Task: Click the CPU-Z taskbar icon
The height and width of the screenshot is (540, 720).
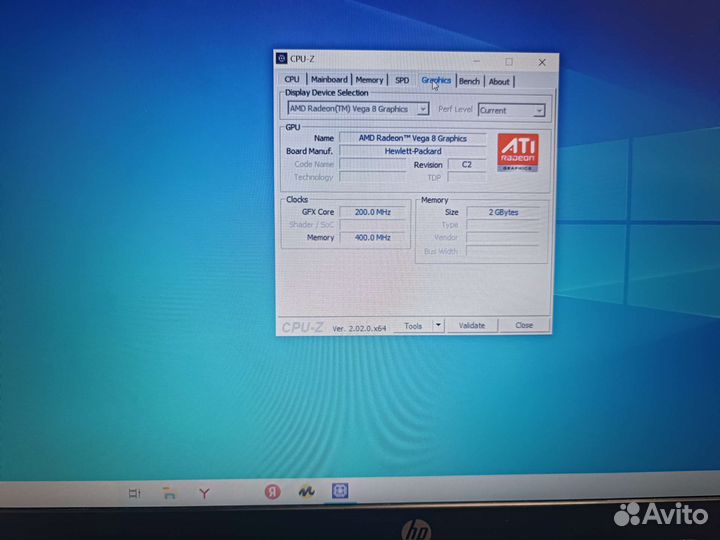Action: (340, 491)
